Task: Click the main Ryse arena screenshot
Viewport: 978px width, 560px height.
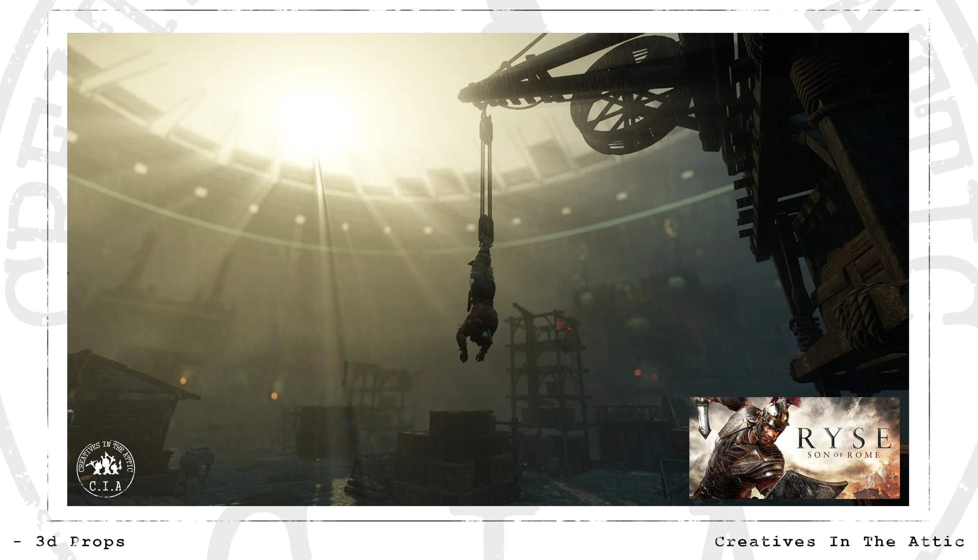Action: (x=488, y=269)
